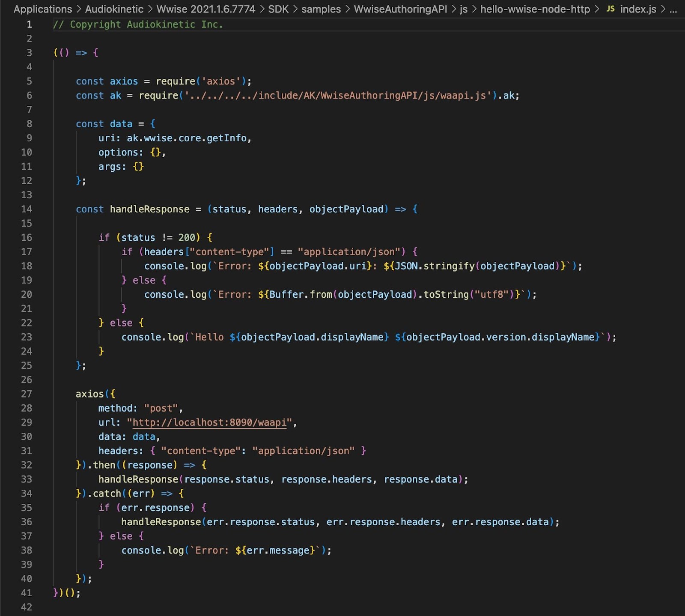Select Wwise 2021.1.6.7774 in breadcrumb path
685x616 pixels.
[x=205, y=9]
